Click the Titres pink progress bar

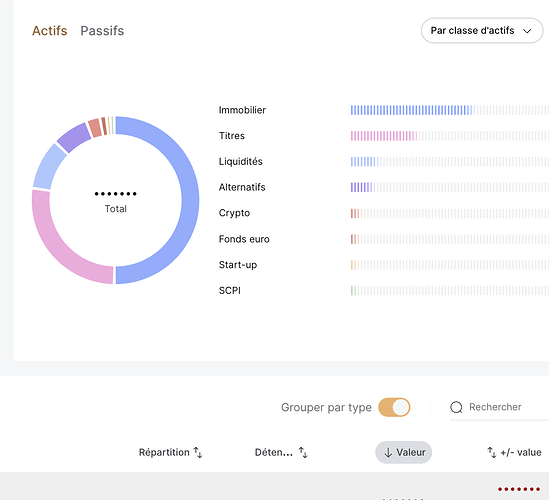coord(384,136)
